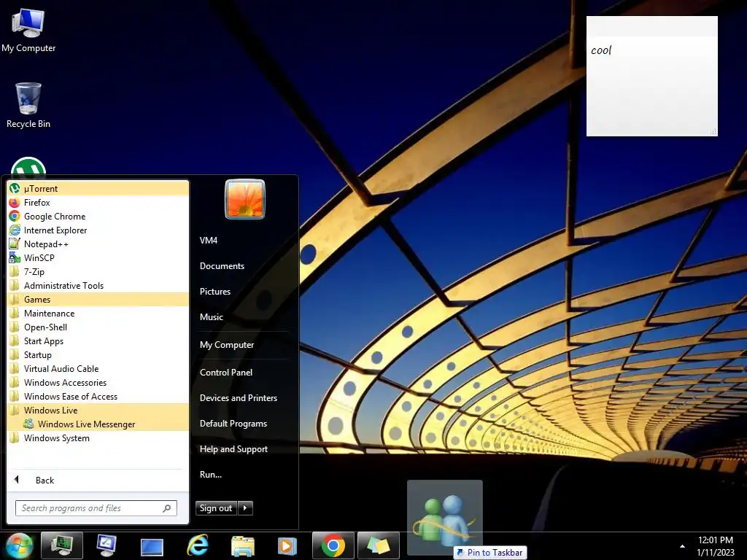Click the Sticky Notes taskbar button
The image size is (747, 560).
click(x=379, y=545)
